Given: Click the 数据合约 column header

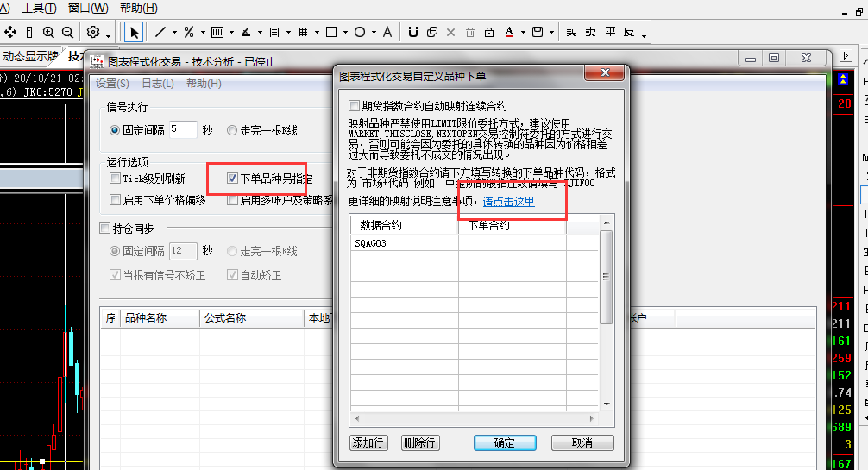Looking at the screenshot, I should click(x=405, y=225).
